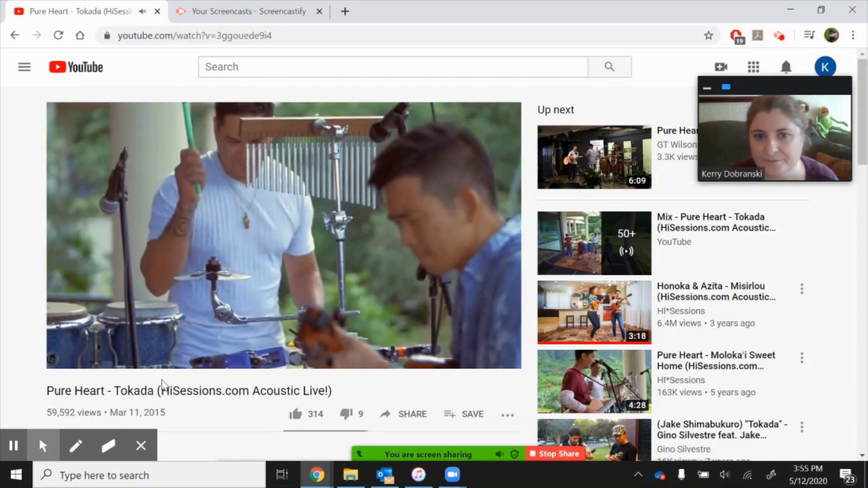Bookmark this page with the star
The image size is (868, 488).
[709, 35]
